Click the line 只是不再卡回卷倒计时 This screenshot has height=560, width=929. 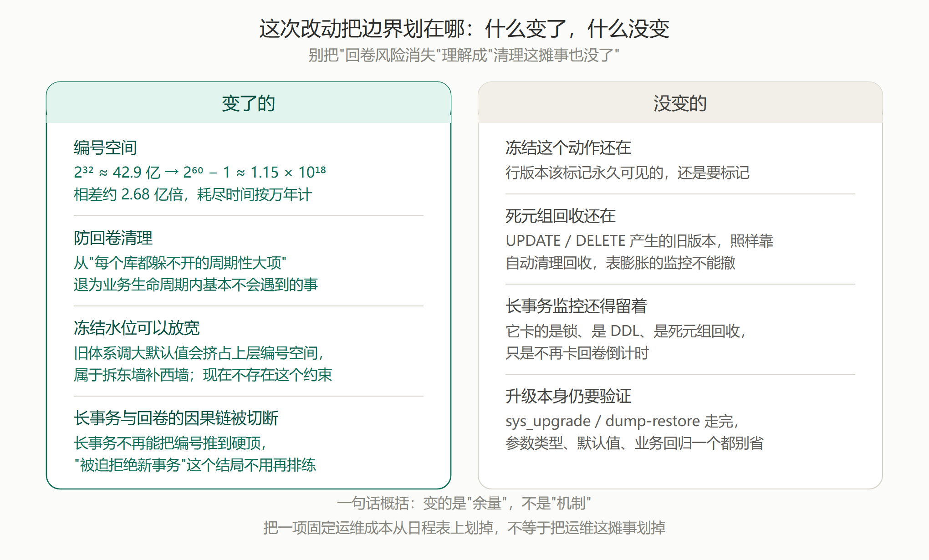pos(577,353)
